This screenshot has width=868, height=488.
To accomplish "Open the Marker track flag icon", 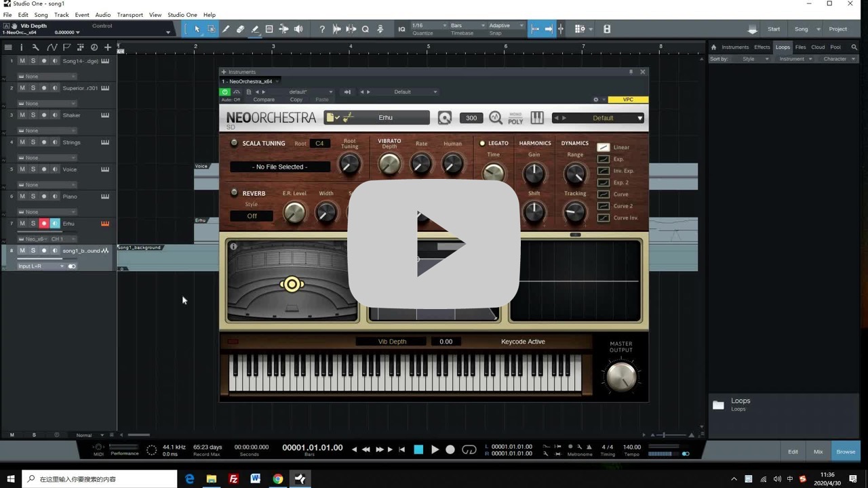I will [x=66, y=47].
